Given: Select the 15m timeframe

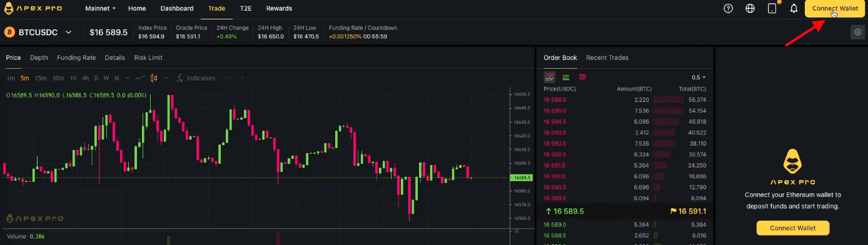Looking at the screenshot, I should tap(41, 78).
